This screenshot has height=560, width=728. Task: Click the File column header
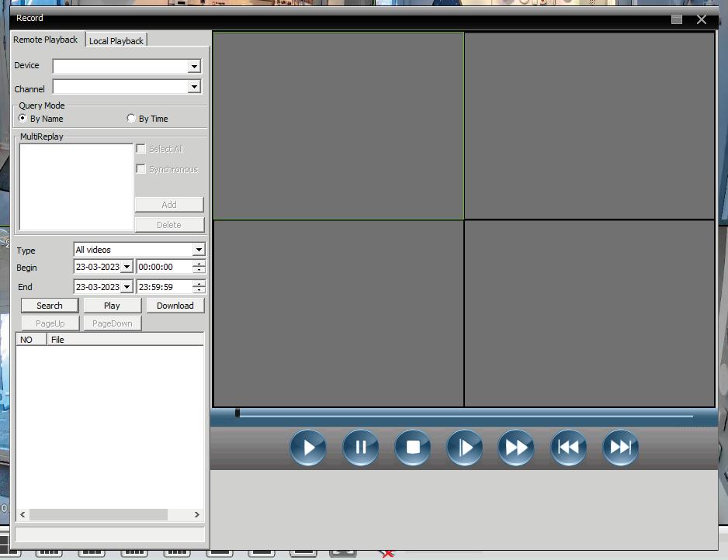tap(126, 340)
